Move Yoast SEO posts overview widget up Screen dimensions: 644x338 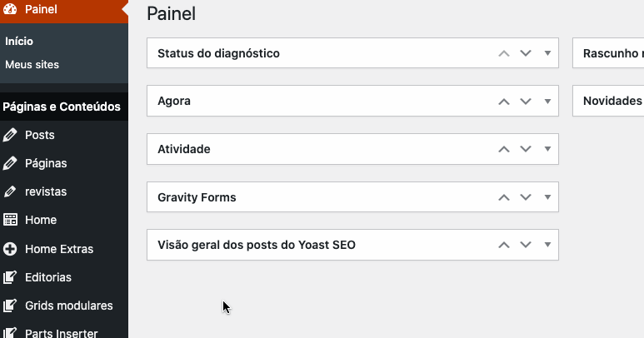click(504, 245)
